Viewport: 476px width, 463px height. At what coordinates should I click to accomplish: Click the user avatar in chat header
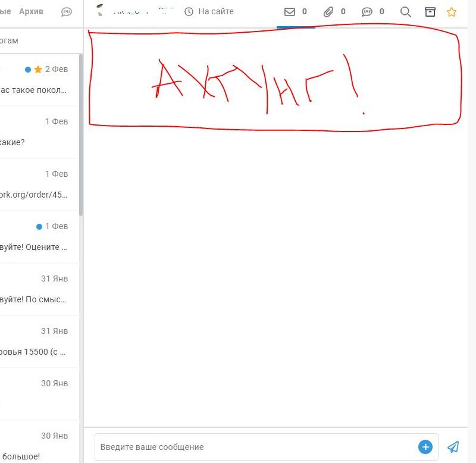tap(101, 11)
